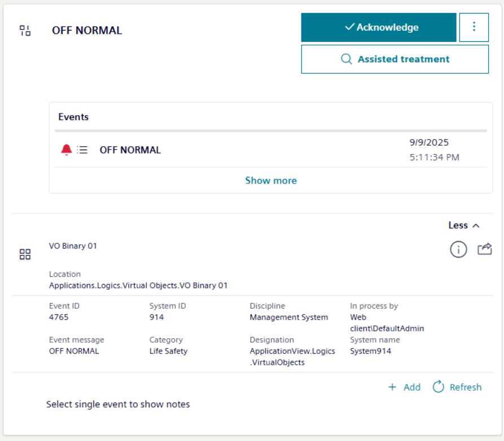The image size is (504, 441).
Task: Open the three-dot more options menu
Action: [474, 27]
